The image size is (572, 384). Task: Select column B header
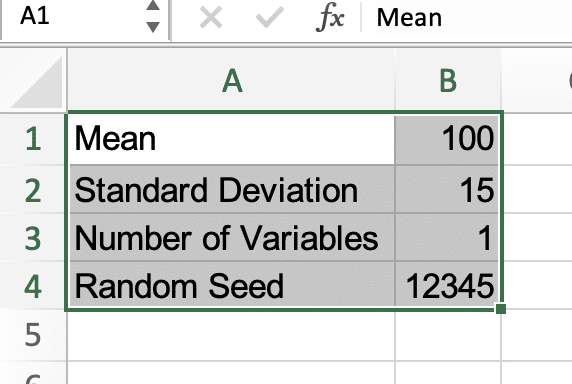click(448, 81)
